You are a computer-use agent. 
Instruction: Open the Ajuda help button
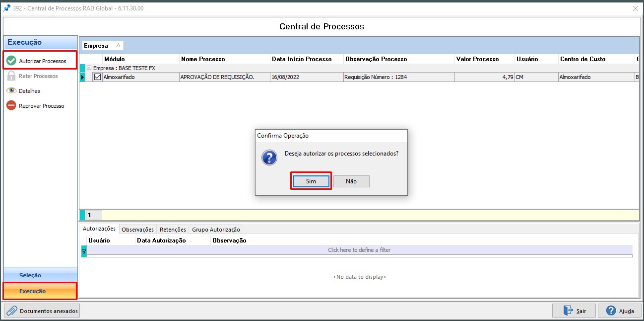pos(619,311)
